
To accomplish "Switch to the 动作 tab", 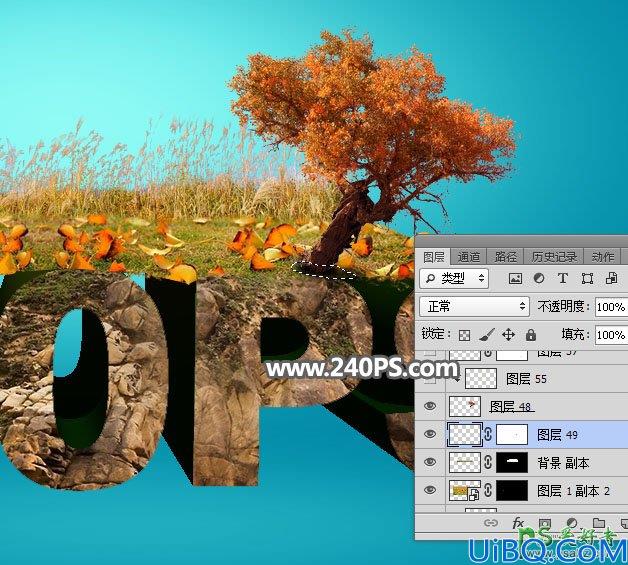I will tap(602, 257).
